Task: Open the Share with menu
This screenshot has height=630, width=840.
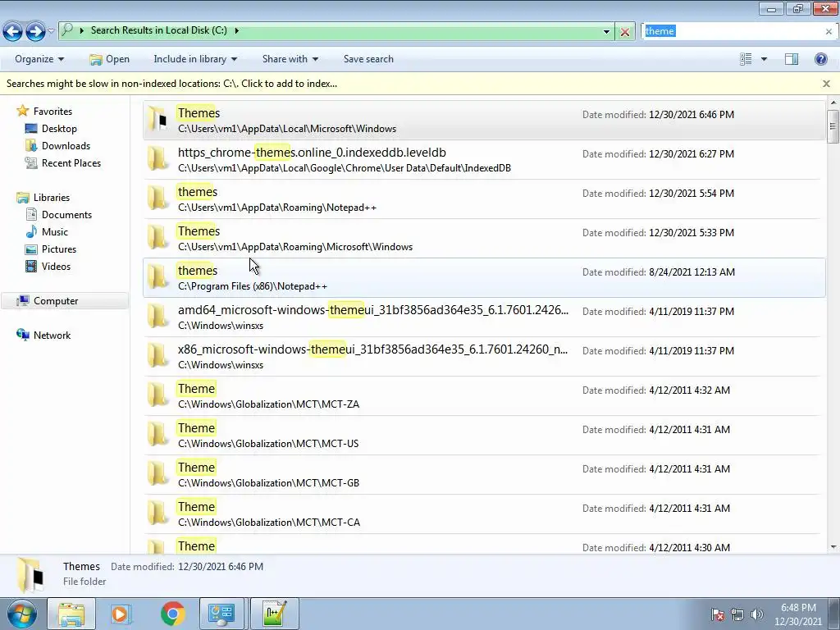Action: [290, 59]
